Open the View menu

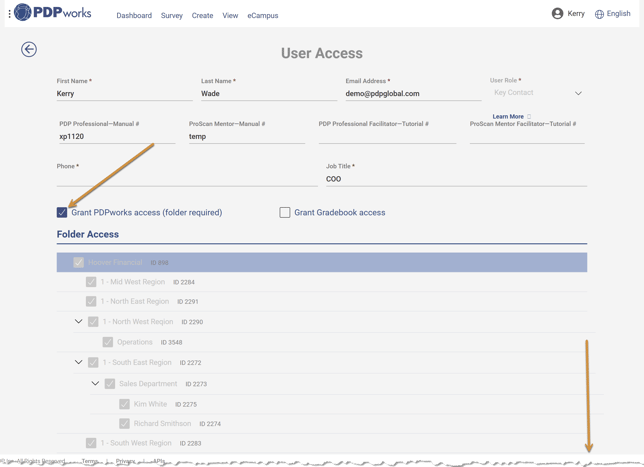tap(230, 16)
